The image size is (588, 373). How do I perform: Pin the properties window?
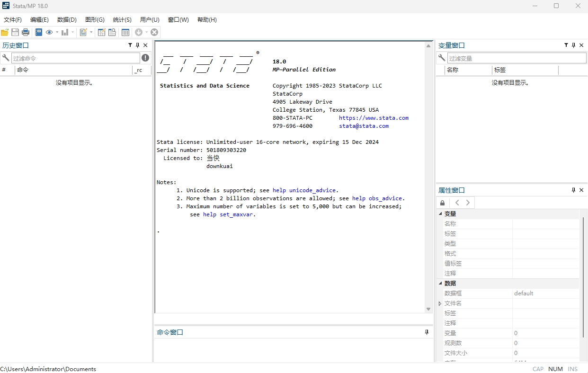(574, 190)
